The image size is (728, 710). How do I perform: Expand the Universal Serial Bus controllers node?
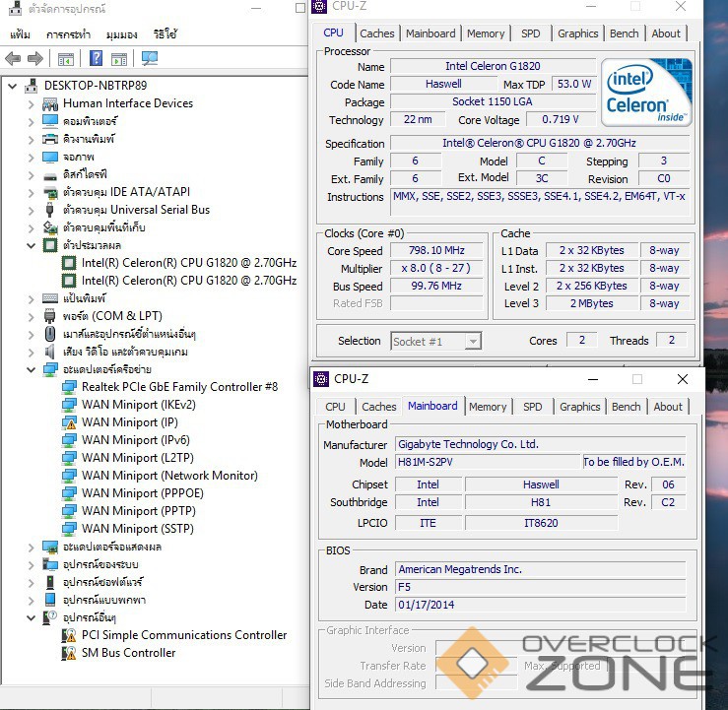click(x=32, y=210)
